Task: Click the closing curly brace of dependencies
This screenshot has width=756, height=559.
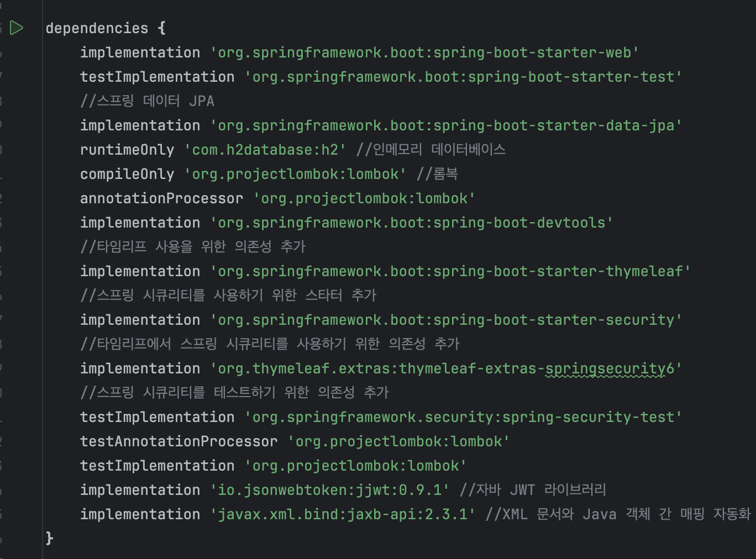Action: [x=49, y=538]
